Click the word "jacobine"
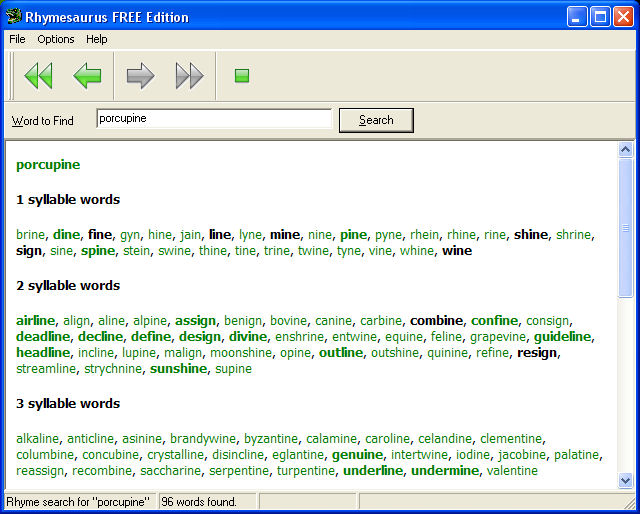The image size is (640, 514). click(522, 455)
